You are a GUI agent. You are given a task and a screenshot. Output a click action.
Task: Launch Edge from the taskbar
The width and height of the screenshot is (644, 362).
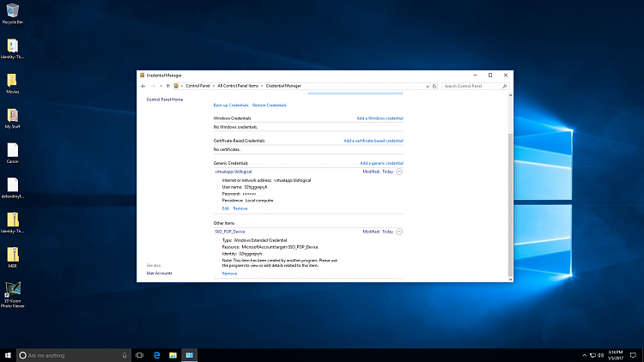pos(158,355)
